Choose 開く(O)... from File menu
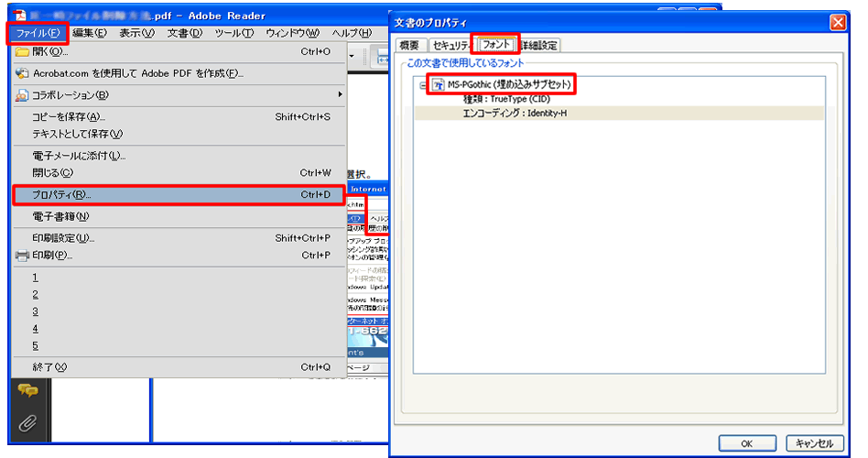This screenshot has width=868, height=458. (179, 51)
